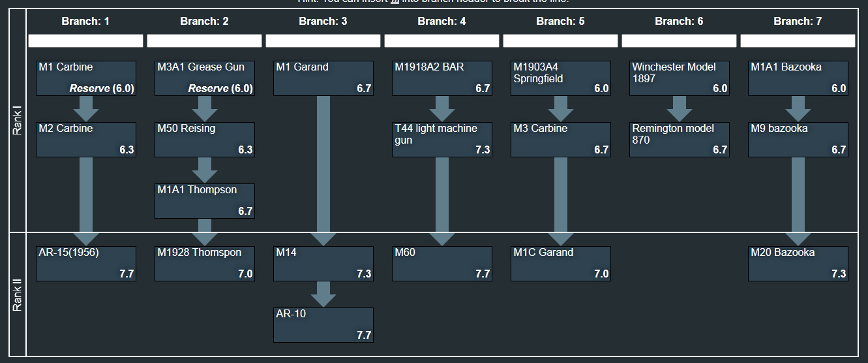Click the M1928 Thompson node

click(x=205, y=264)
